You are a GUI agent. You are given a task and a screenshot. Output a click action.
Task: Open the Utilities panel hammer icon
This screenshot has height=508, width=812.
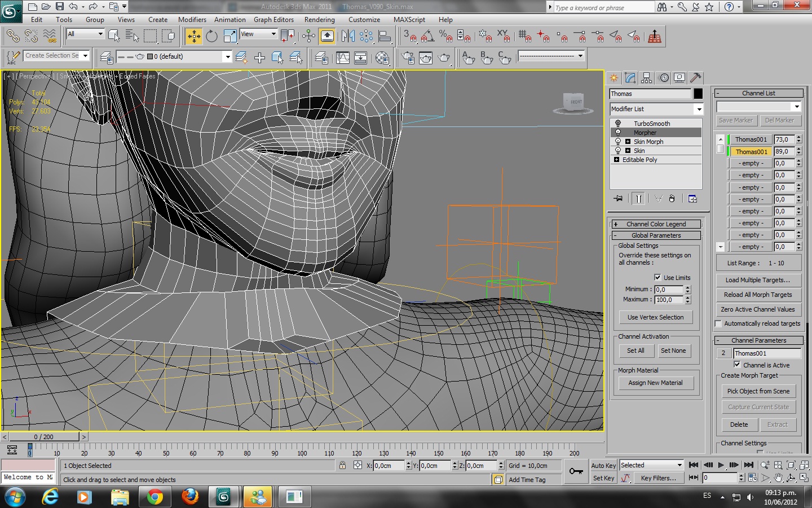tap(696, 78)
